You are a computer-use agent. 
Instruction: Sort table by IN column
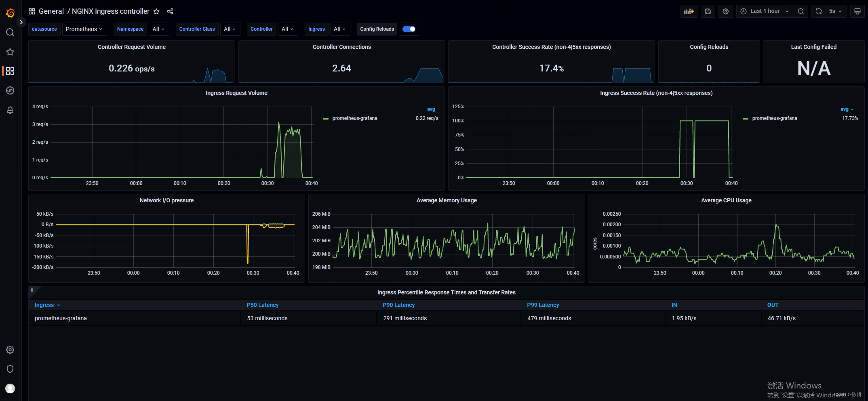point(674,305)
